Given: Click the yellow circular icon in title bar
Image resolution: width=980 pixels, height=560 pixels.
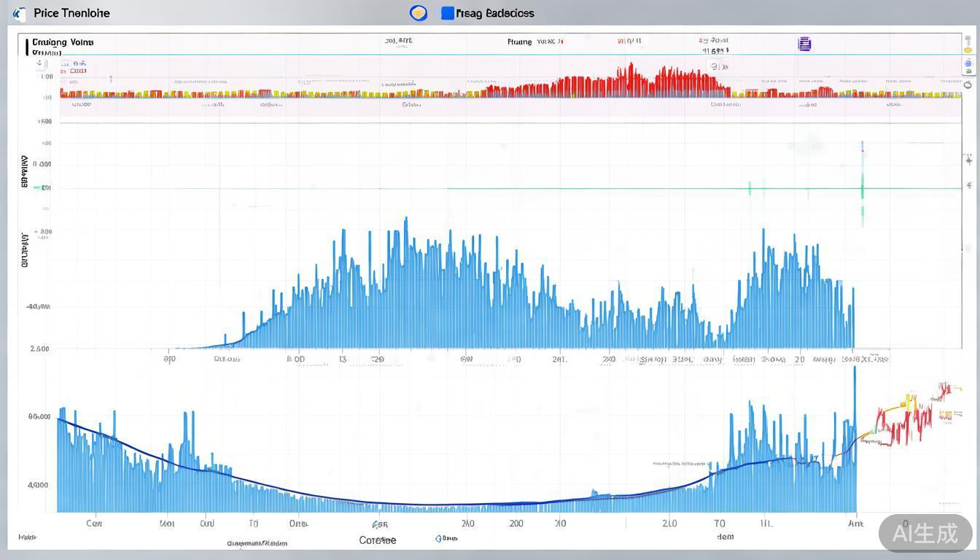Looking at the screenshot, I should pos(419,12).
